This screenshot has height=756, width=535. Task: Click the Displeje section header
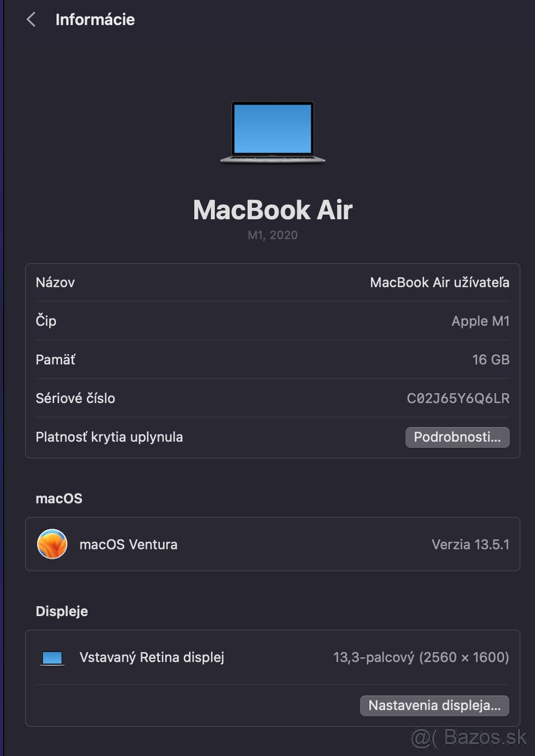click(61, 610)
